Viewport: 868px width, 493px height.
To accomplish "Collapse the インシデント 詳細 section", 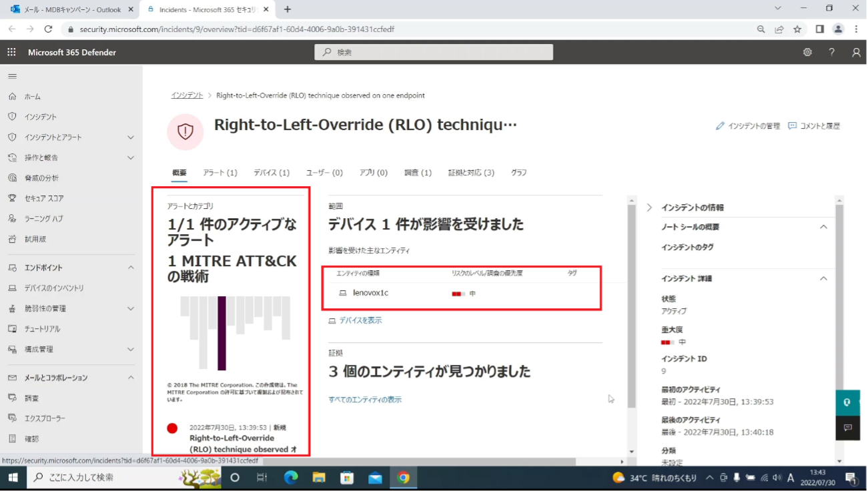I will click(823, 278).
